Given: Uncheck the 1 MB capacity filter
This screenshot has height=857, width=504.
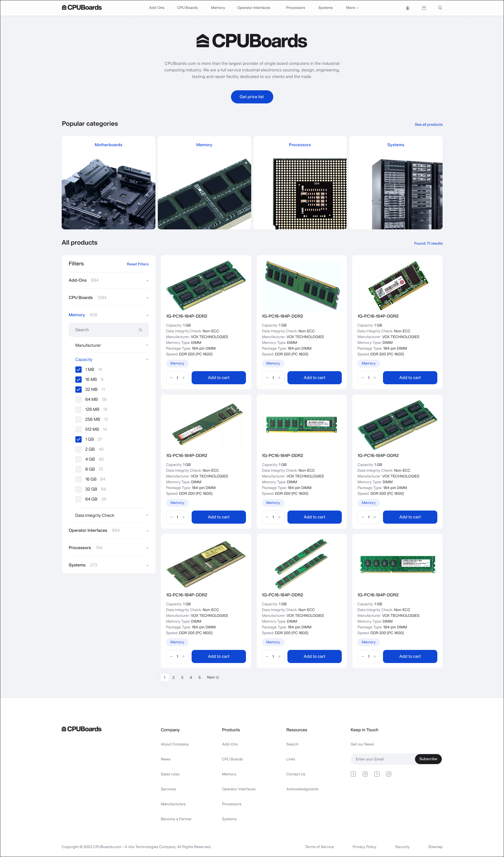Looking at the screenshot, I should coord(78,369).
